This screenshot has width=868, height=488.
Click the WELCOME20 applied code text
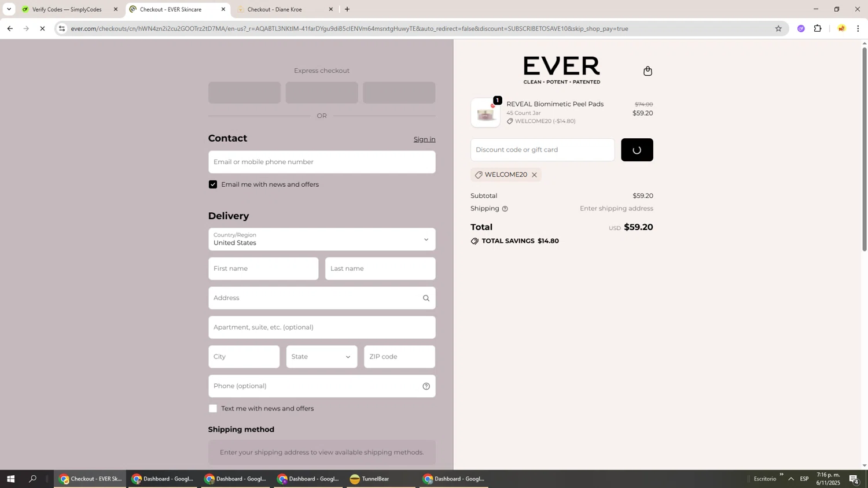coord(506,175)
